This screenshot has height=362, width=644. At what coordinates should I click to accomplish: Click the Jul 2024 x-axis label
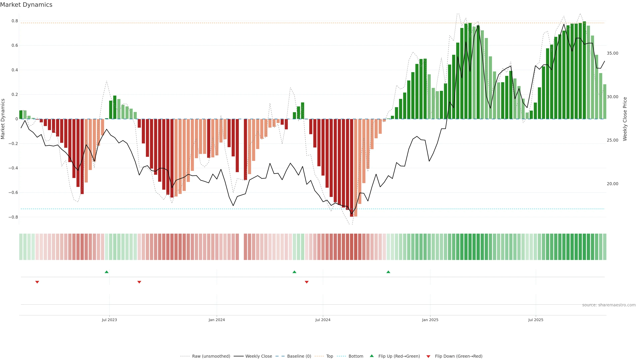[x=323, y=320]
